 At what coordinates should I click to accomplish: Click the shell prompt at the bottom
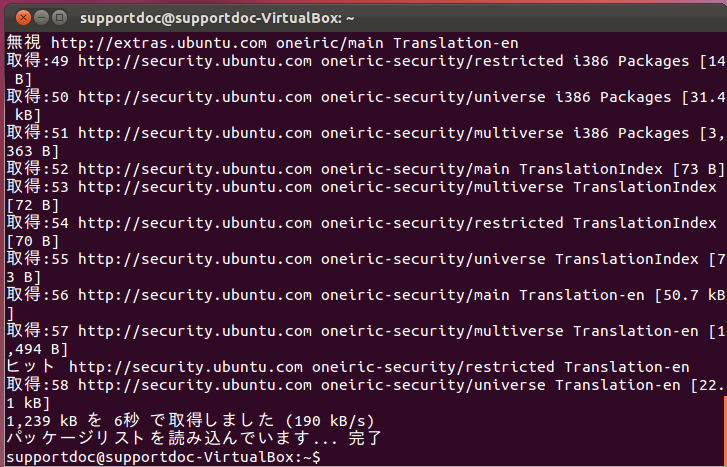click(163, 457)
